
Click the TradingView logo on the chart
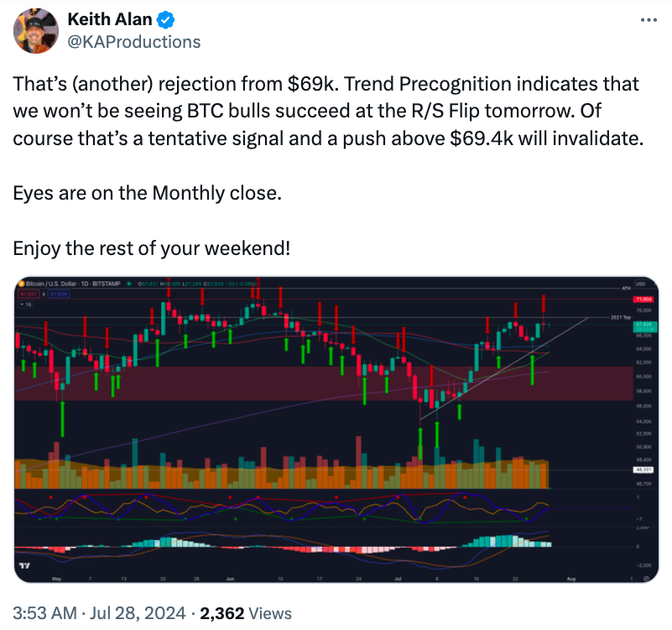[25, 565]
